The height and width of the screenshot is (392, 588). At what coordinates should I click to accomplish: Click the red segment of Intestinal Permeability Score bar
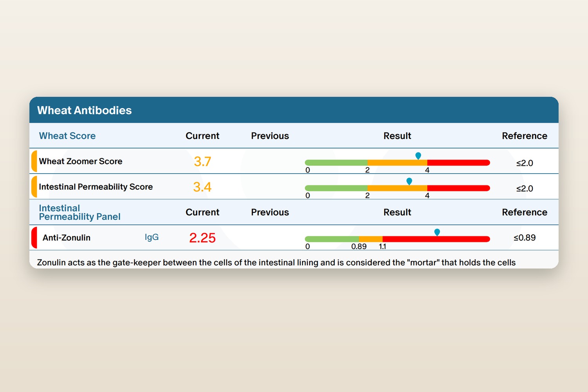coord(459,188)
